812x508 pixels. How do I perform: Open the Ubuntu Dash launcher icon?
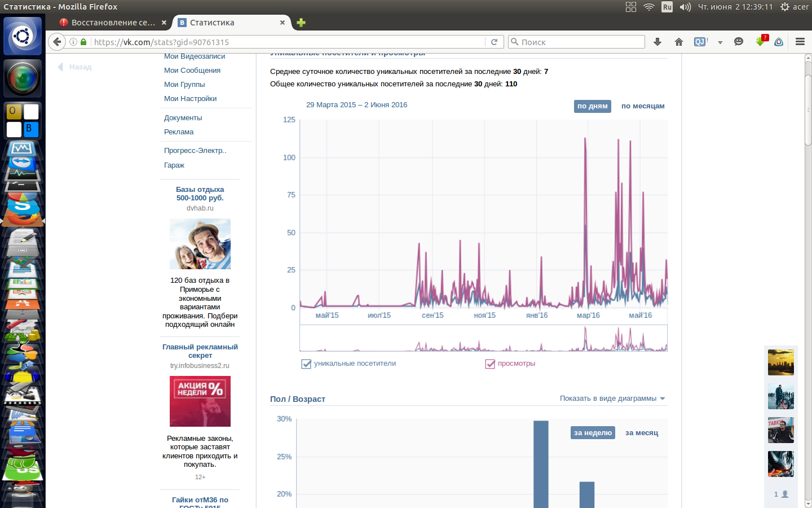[x=23, y=37]
